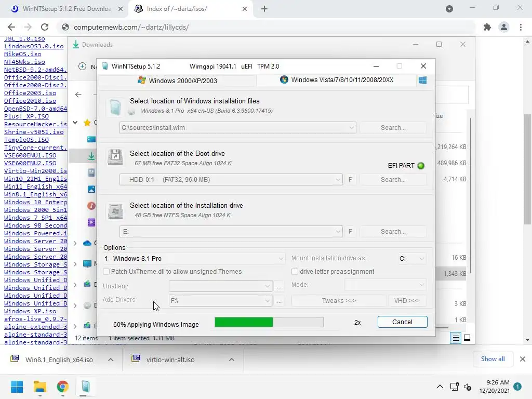Click Show all downloads
Screen dimensions: 532x399
(493, 359)
